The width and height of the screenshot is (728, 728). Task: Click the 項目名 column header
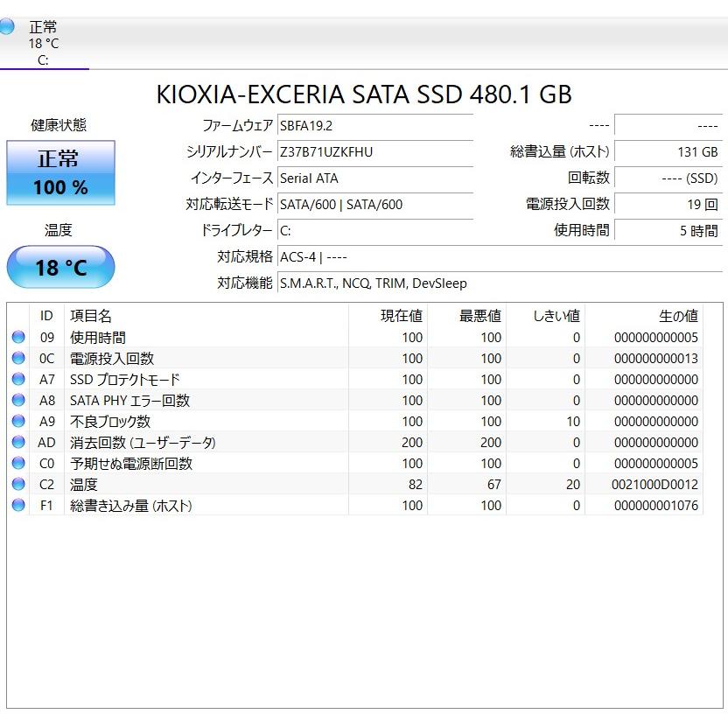click(206, 316)
